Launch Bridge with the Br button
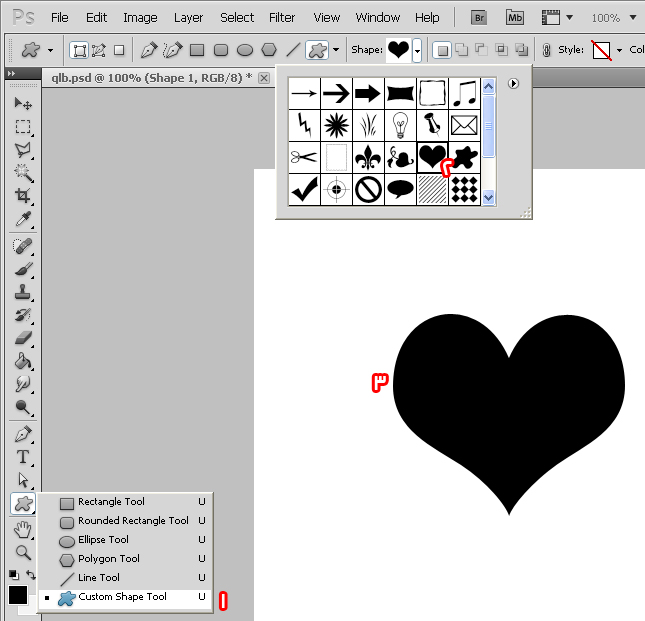 (480, 17)
